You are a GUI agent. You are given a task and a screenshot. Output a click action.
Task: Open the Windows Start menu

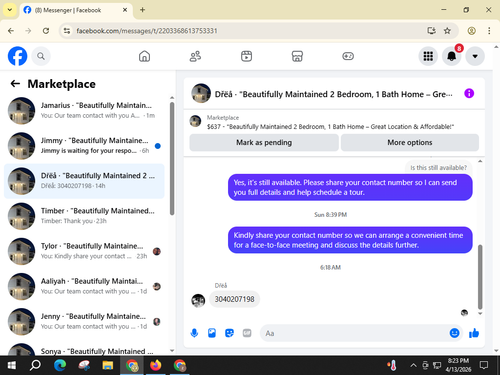12,365
